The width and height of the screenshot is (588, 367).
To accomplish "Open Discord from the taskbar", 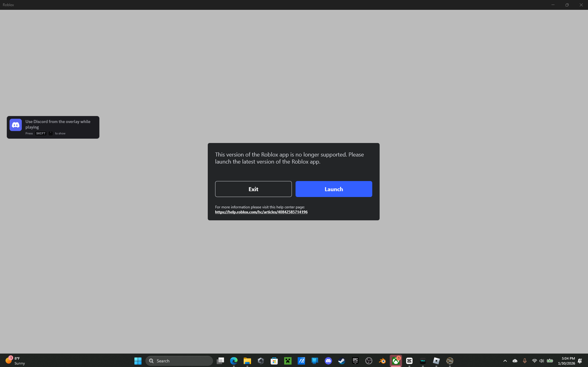I will pyautogui.click(x=328, y=361).
